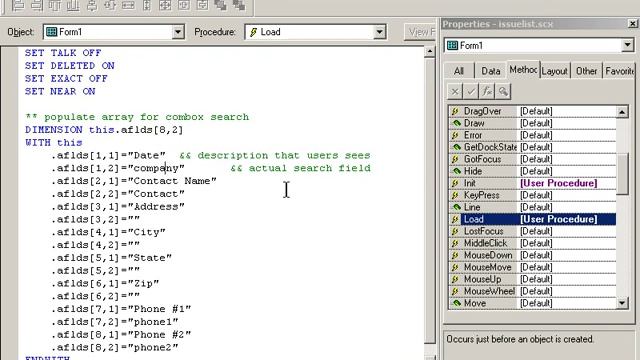
Task: Click Align Bottom Edges layout icon
Action: pyautogui.click(x=73, y=5)
